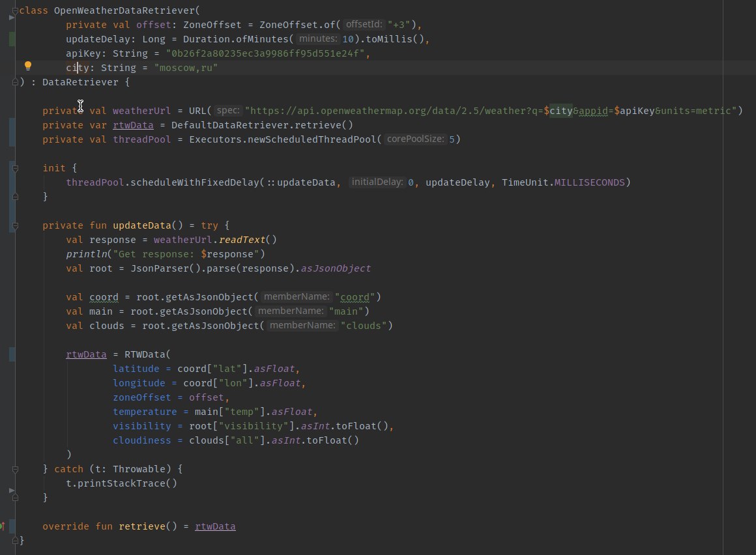Click the println call
This screenshot has width=756, height=555.
(86, 254)
